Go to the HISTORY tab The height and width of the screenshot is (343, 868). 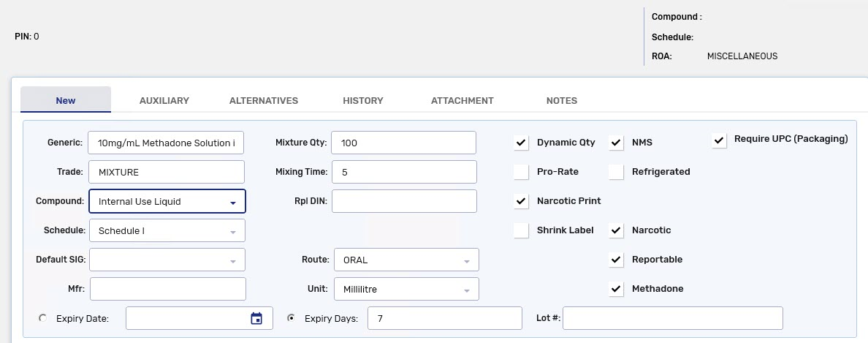click(x=363, y=100)
